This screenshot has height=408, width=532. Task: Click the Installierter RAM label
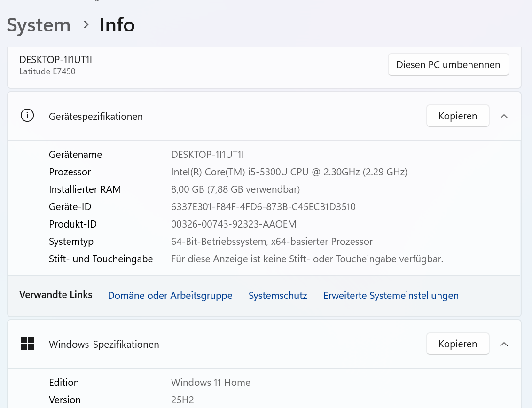(85, 189)
